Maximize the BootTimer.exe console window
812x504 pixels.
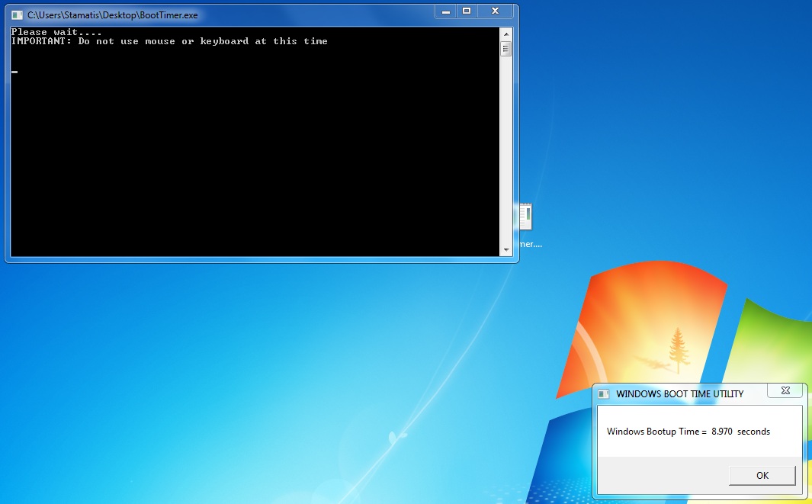tap(467, 11)
